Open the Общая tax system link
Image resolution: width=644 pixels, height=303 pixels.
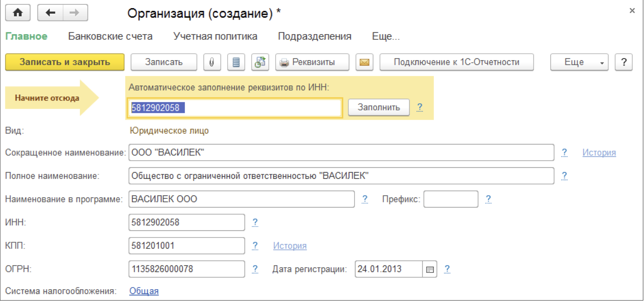tap(144, 291)
